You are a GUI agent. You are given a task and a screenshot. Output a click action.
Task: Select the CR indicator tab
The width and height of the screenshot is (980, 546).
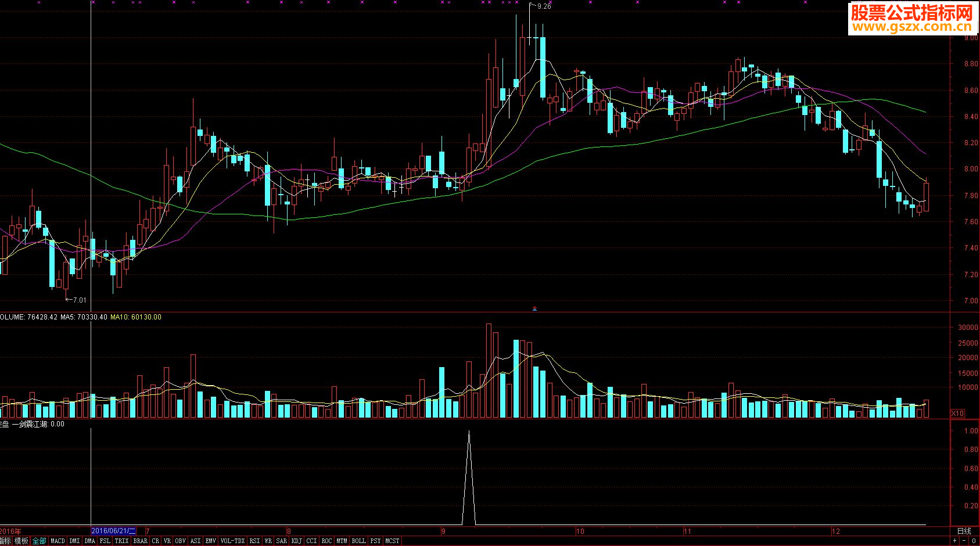[155, 541]
